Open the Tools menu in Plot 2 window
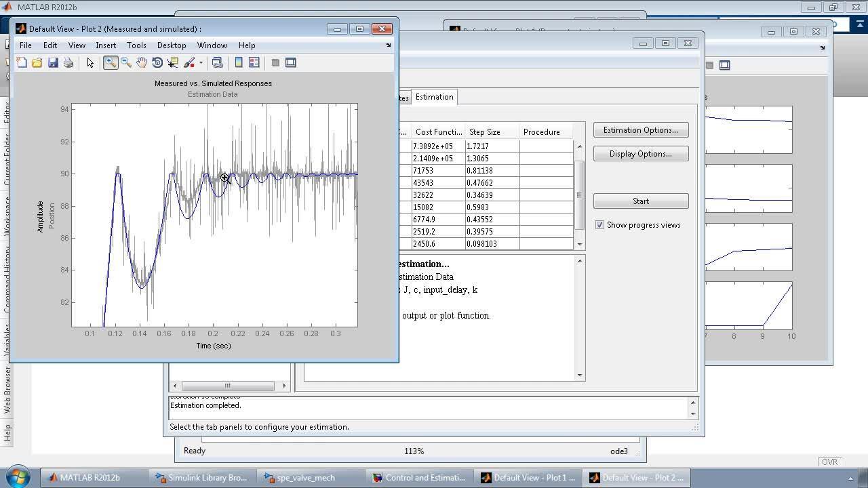 click(136, 45)
